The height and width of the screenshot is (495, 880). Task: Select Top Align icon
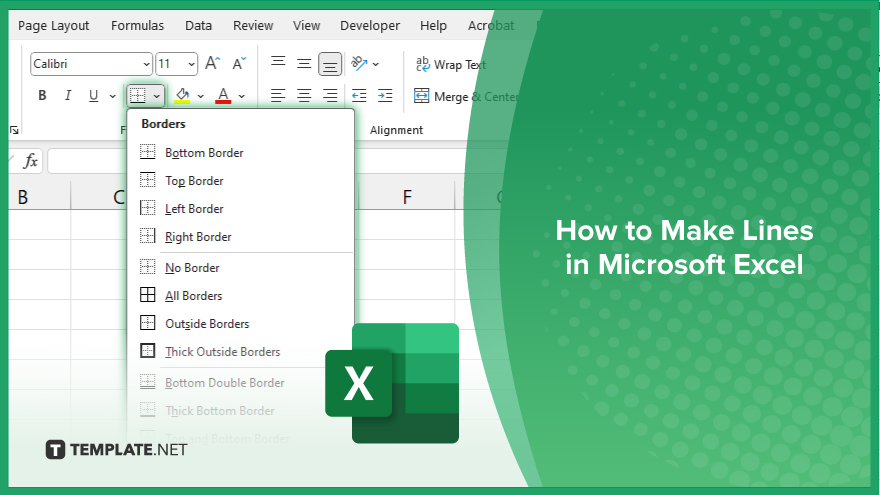click(278, 63)
